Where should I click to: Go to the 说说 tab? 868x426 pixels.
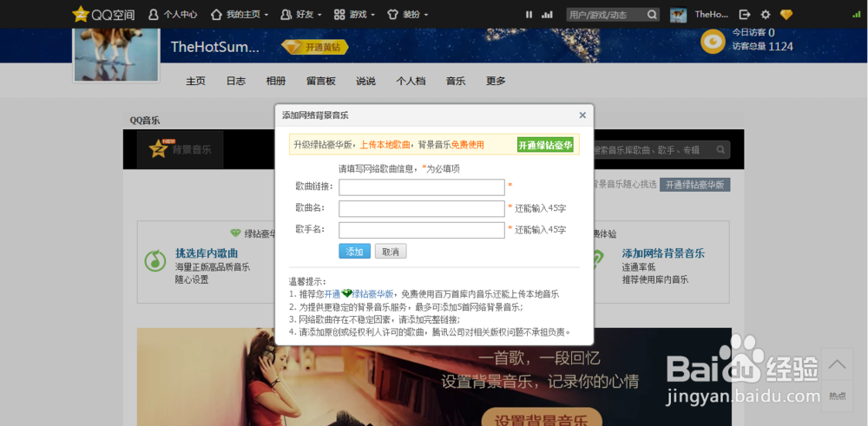pos(366,82)
